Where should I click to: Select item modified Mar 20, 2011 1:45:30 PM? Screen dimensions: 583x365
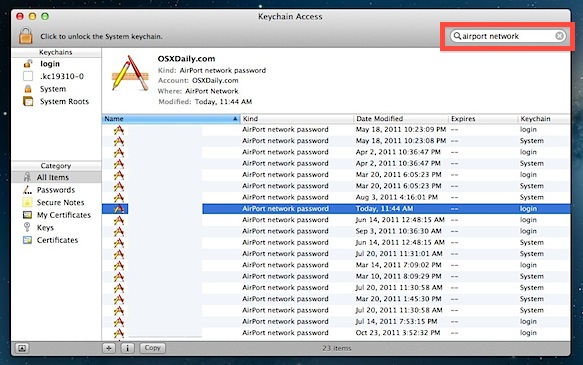pos(336,299)
